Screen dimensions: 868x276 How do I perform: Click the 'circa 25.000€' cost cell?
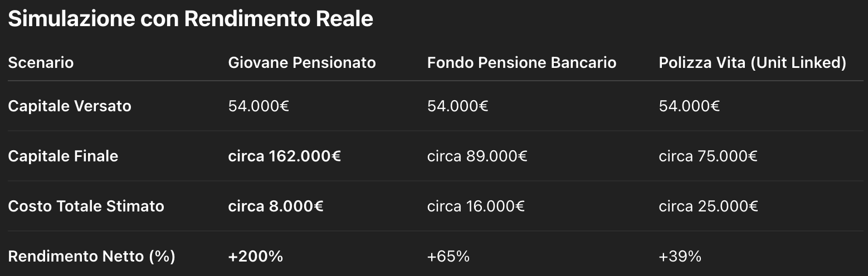pos(708,206)
